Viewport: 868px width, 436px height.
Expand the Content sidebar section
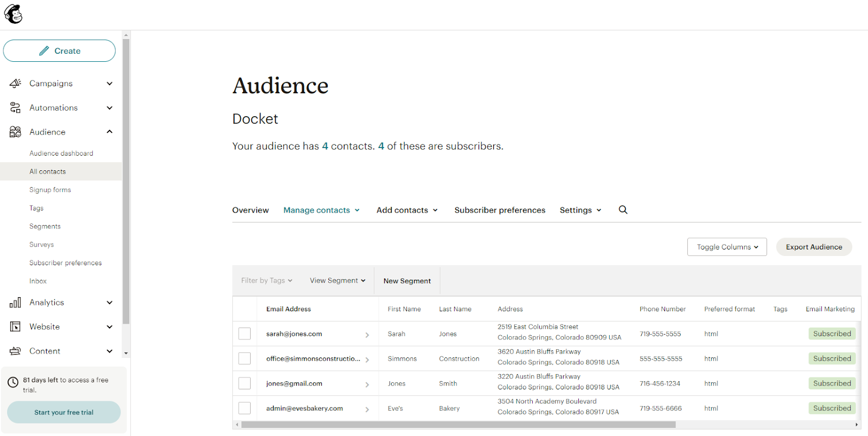pyautogui.click(x=110, y=351)
